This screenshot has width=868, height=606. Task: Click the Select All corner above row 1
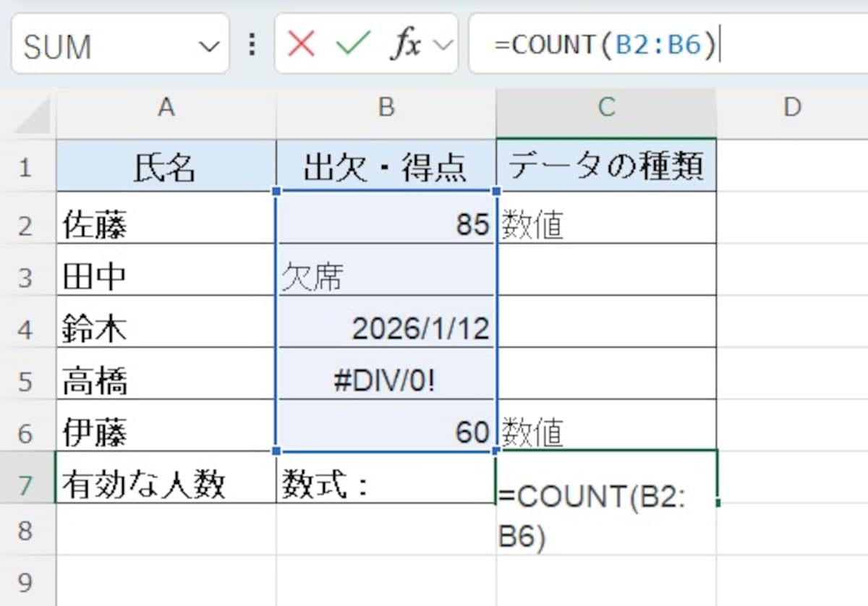[27, 108]
